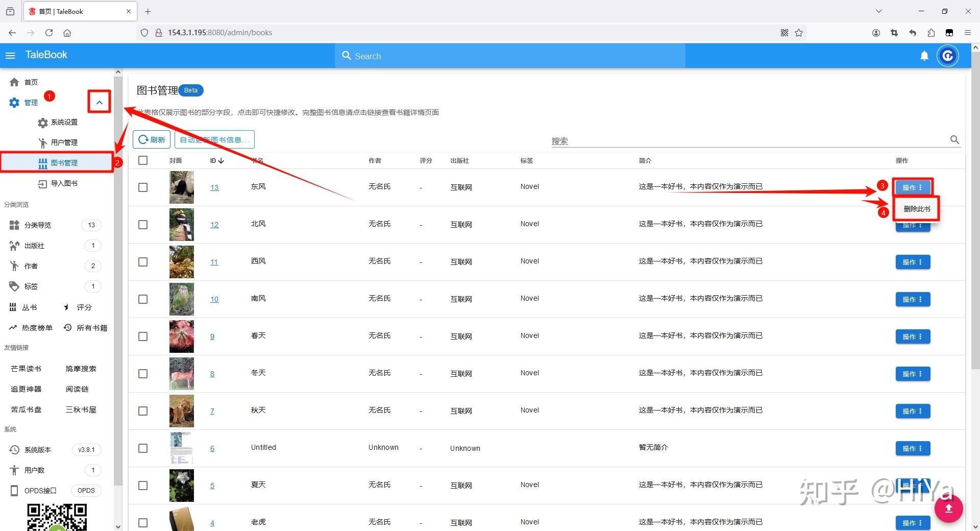Click the hamburger menu icon
980x531 pixels.
click(10, 55)
